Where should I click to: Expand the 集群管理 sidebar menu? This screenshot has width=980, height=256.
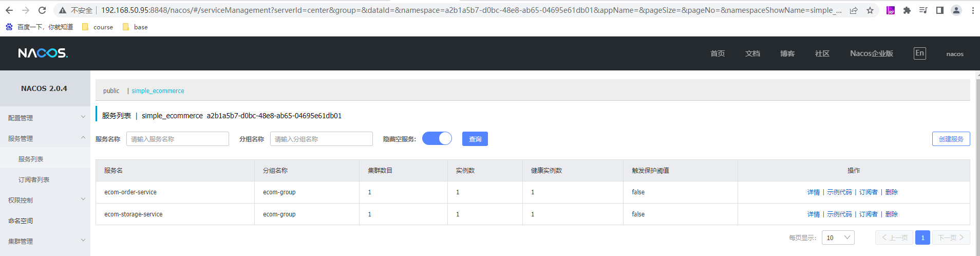(45, 241)
